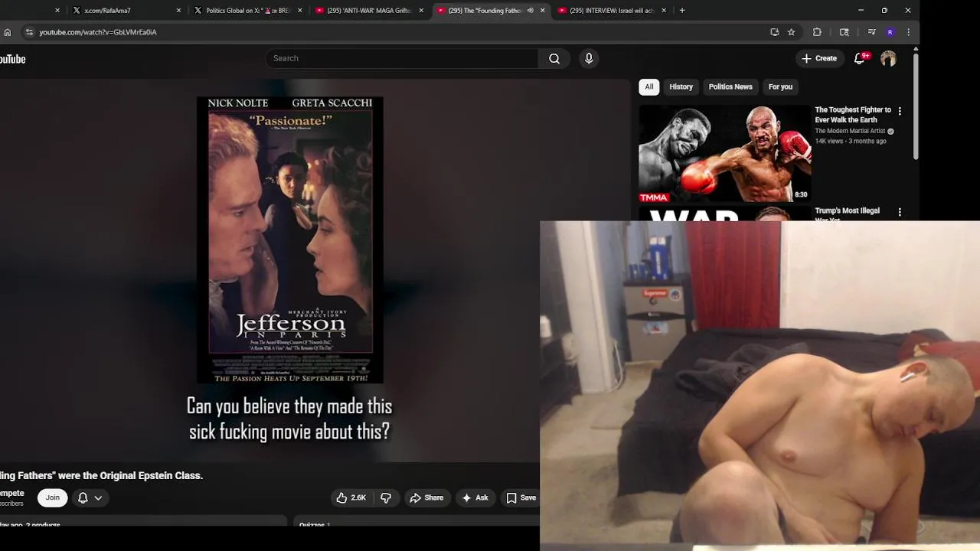The height and width of the screenshot is (551, 980).
Task: Click the browser home icon
Action: (x=8, y=32)
